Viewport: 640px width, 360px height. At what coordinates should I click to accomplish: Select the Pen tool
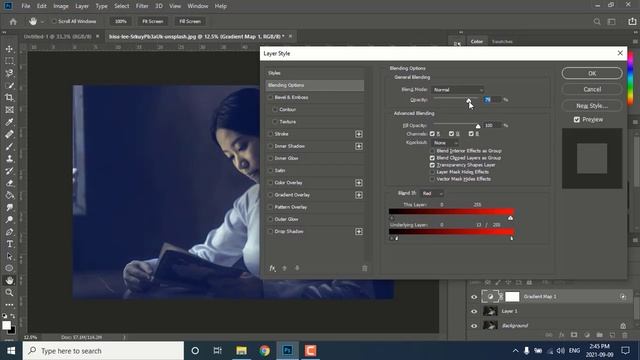click(x=9, y=232)
